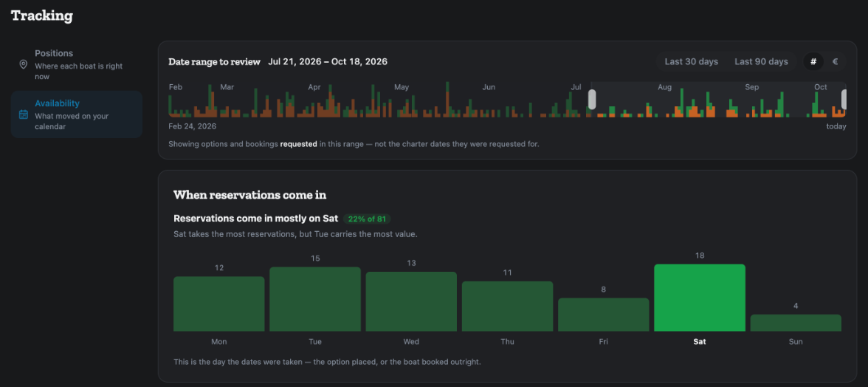Click the Tracking page heading
The width and height of the screenshot is (868, 387).
click(x=42, y=16)
